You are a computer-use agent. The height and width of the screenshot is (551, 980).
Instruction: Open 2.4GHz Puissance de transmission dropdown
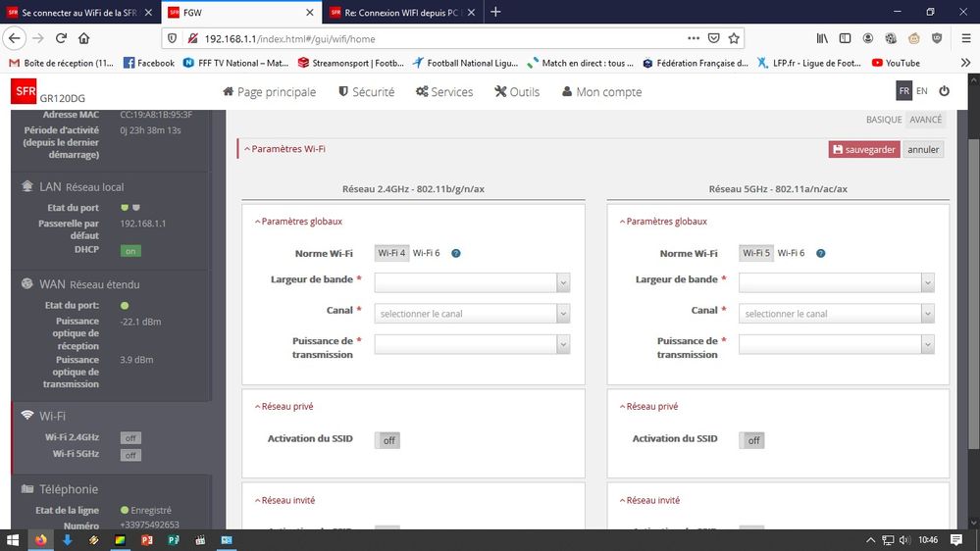(472, 345)
